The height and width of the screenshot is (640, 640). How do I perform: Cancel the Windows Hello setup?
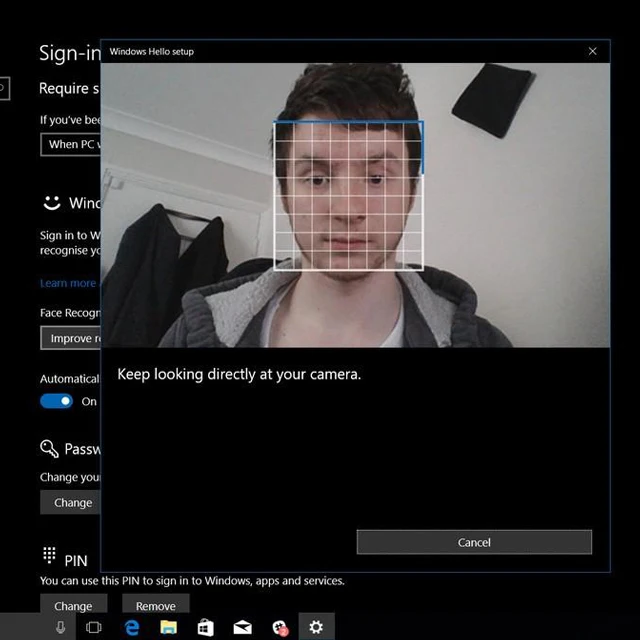click(x=474, y=542)
